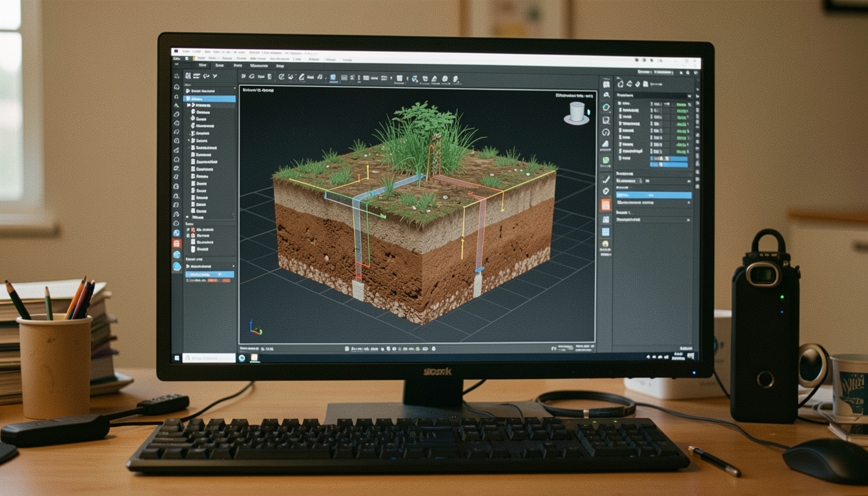Click the blue globe icon in the left tool strip

(176, 232)
